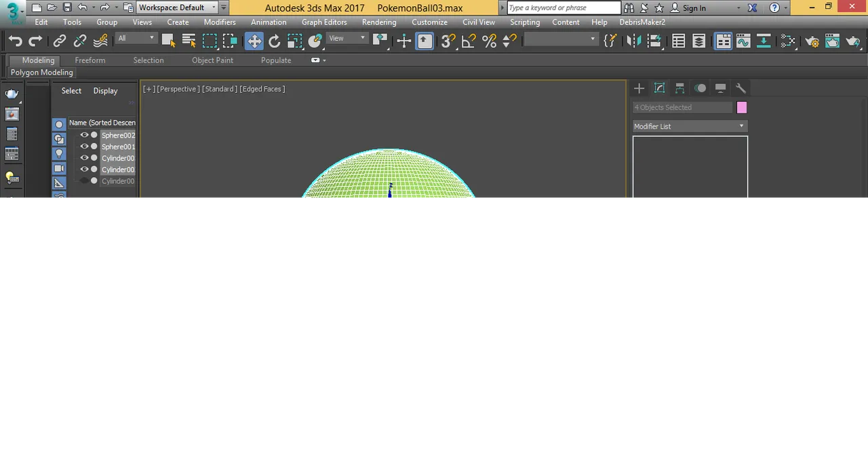Toggle Window/Crossing selection mode
This screenshot has height=465, width=868.
coord(230,41)
